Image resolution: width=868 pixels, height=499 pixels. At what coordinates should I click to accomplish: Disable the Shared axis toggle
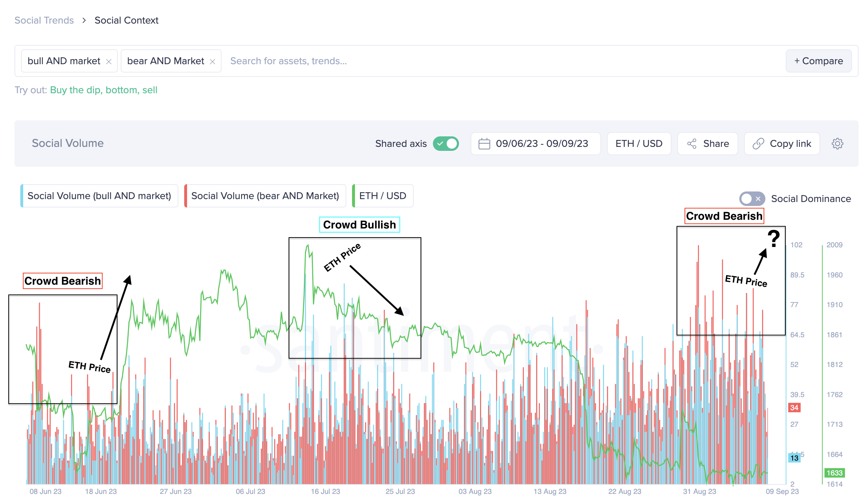pyautogui.click(x=446, y=144)
